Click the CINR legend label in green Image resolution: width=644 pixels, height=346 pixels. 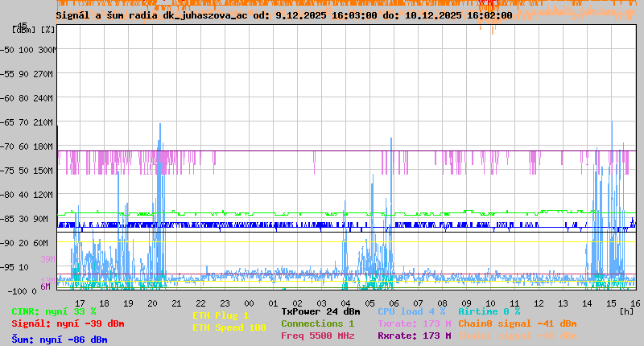53,311
